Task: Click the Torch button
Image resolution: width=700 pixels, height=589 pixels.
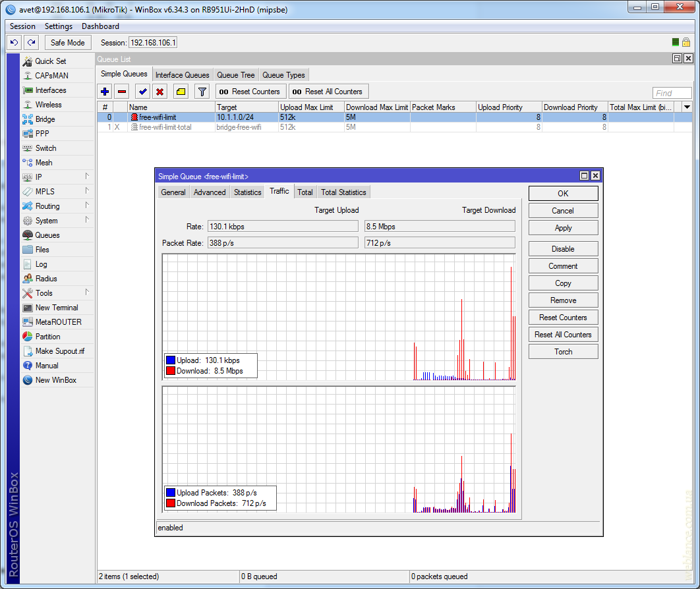Action: 563,352
